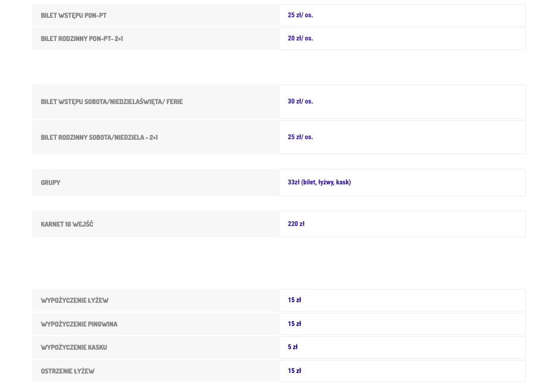Select the helmet rental '5 zł' price
Image resolution: width=549 pixels, height=392 pixels.
[292, 347]
